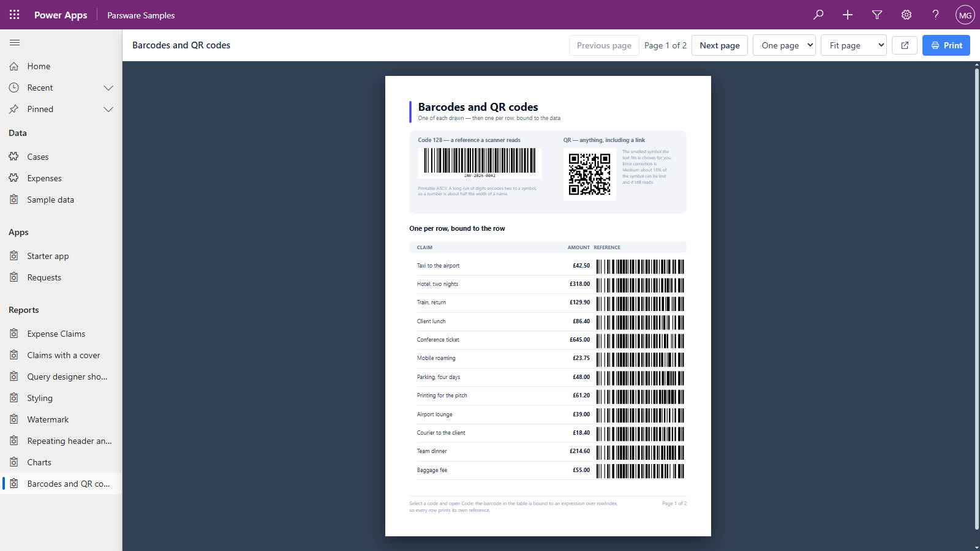Image resolution: width=980 pixels, height=551 pixels.
Task: Click the Starter app icon
Action: (14, 256)
